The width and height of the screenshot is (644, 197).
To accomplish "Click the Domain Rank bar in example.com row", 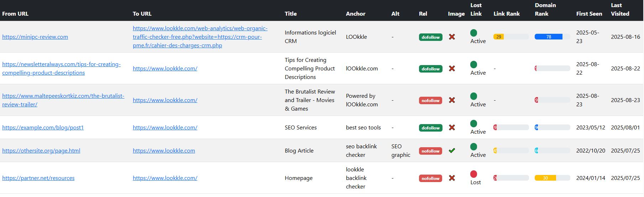I will (x=553, y=127).
